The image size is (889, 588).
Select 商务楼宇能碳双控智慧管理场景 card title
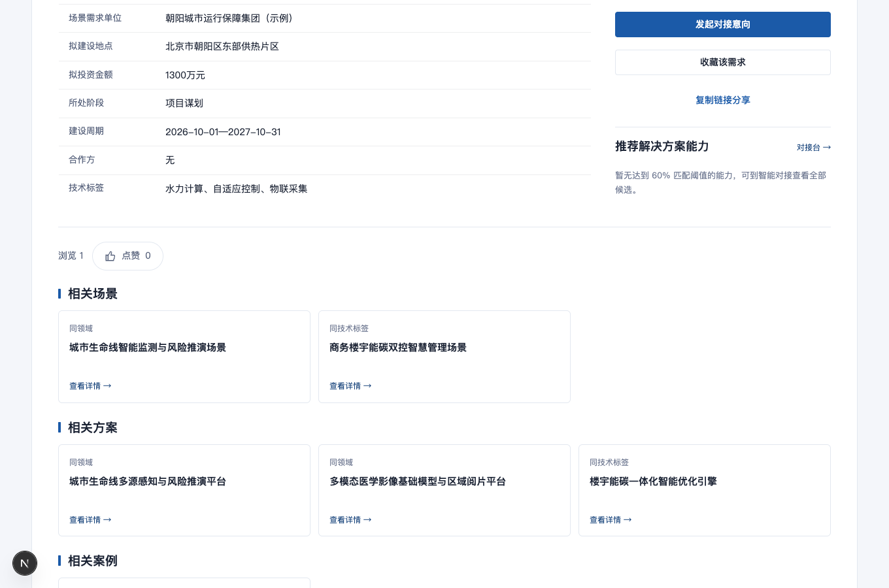click(x=398, y=348)
